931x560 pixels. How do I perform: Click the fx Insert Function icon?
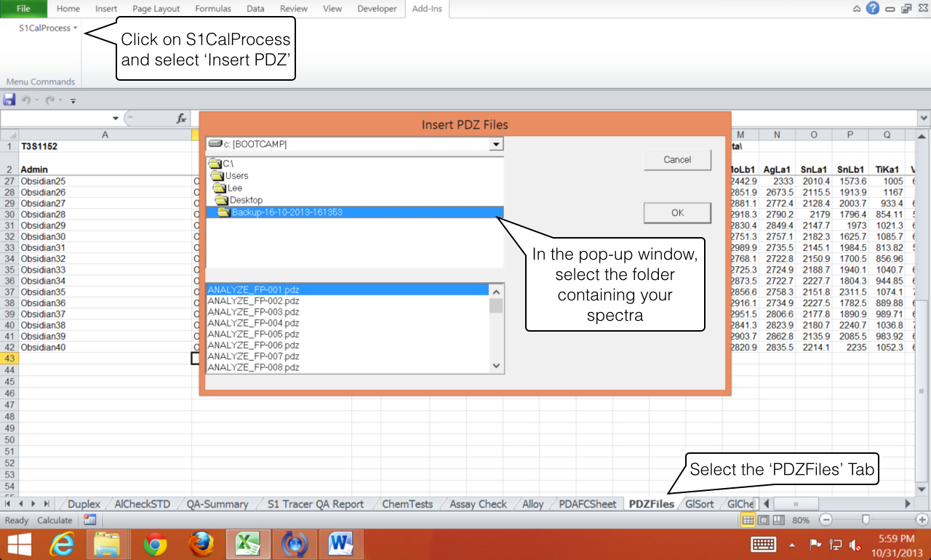(181, 119)
